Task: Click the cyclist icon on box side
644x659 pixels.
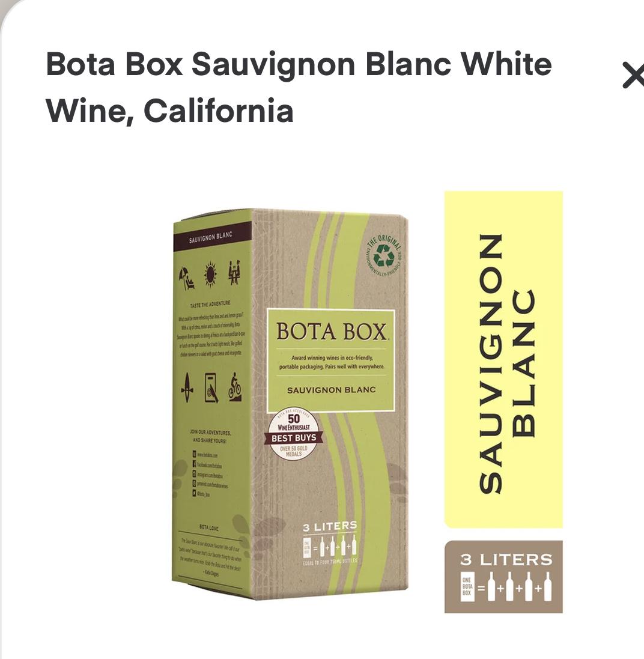Action: pyautogui.click(x=234, y=386)
